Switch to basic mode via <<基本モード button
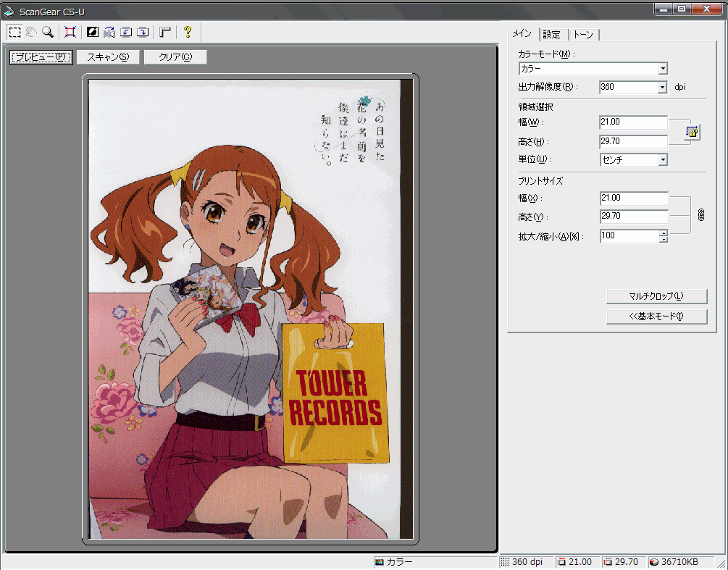Viewport: 728px width, 570px height. tap(656, 317)
